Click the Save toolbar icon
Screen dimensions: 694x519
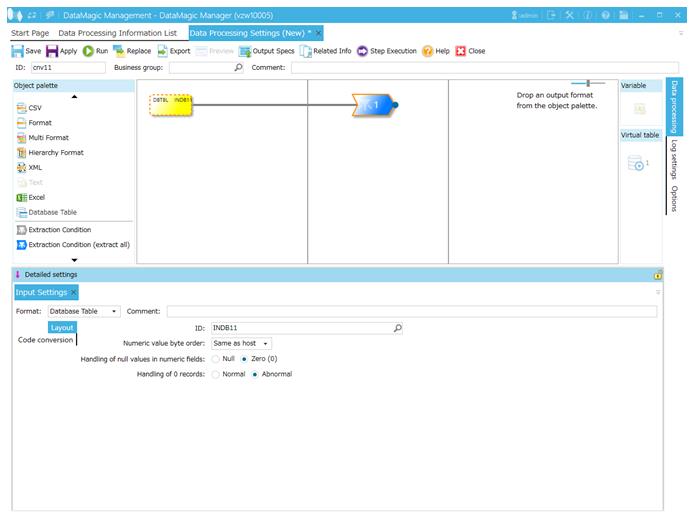(x=18, y=51)
